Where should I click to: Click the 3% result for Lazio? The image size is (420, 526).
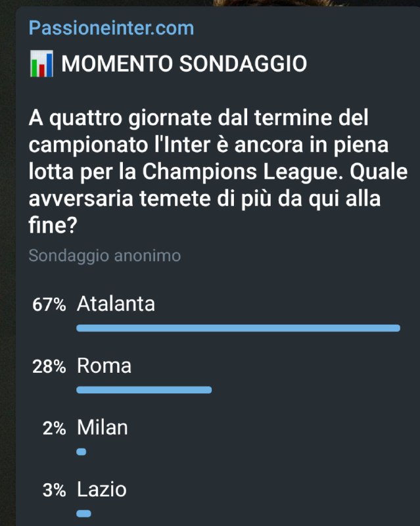pos(53,490)
